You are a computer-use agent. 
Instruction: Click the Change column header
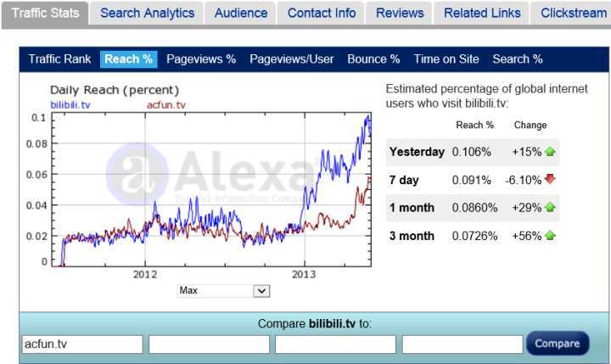tap(530, 125)
